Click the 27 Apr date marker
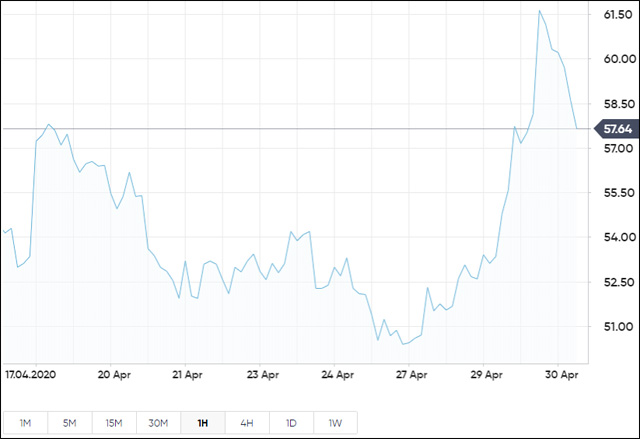The height and width of the screenshot is (439, 640). (x=411, y=376)
